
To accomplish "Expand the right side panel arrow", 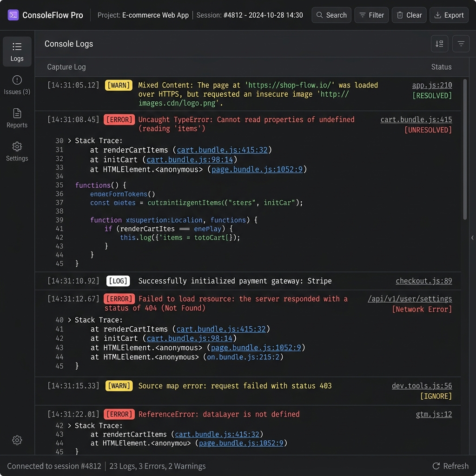I will 472,238.
